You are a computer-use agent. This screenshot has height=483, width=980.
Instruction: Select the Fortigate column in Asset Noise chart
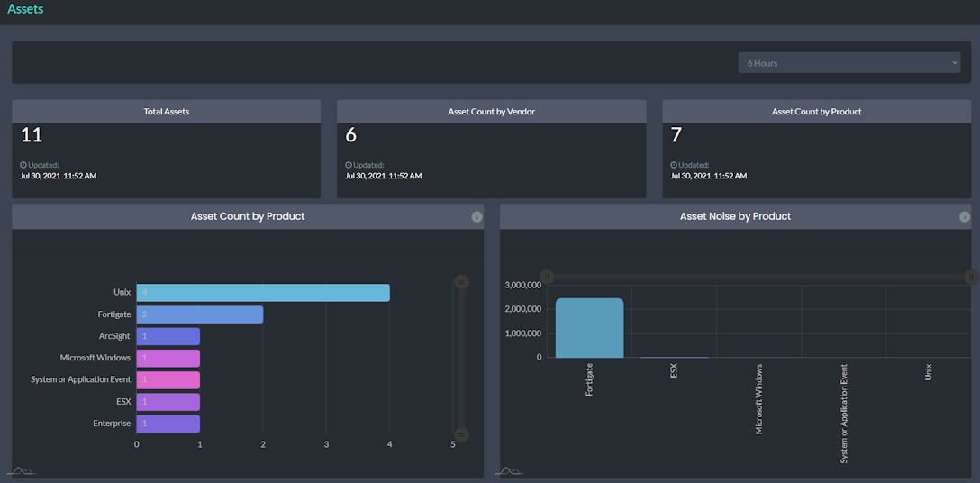point(589,328)
